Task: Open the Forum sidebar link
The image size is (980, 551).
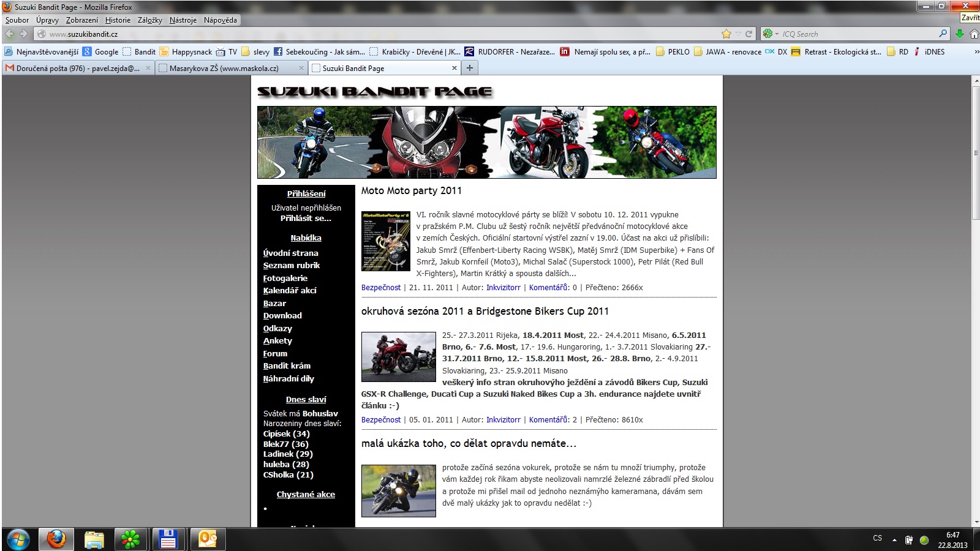Action: pos(275,353)
